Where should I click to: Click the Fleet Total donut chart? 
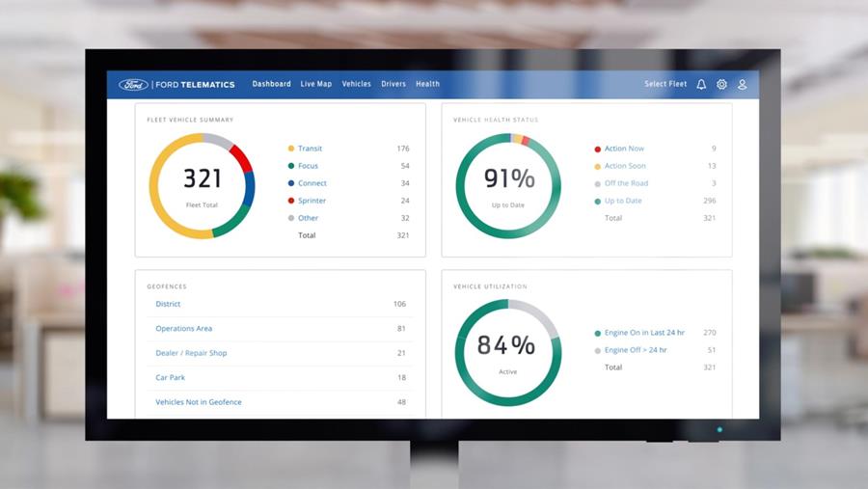[202, 186]
